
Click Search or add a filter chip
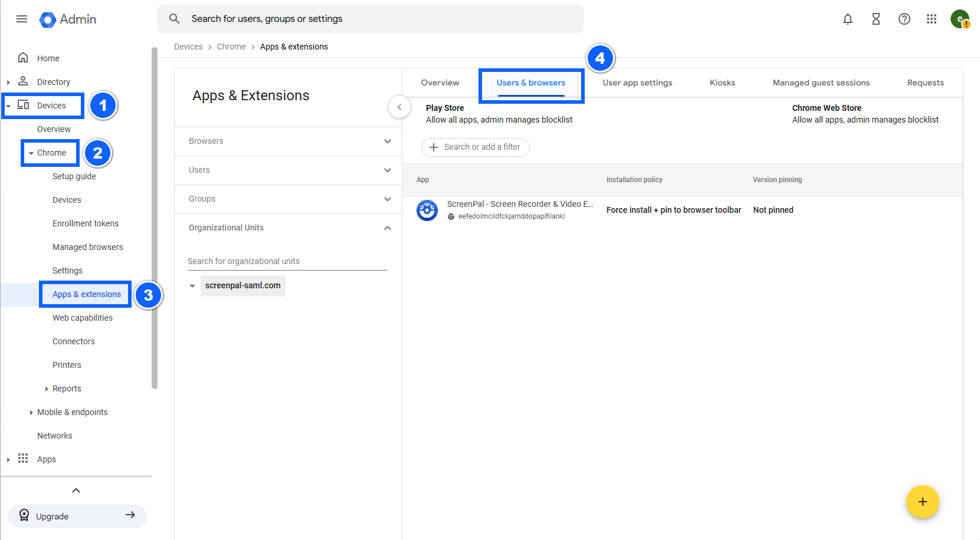[476, 147]
